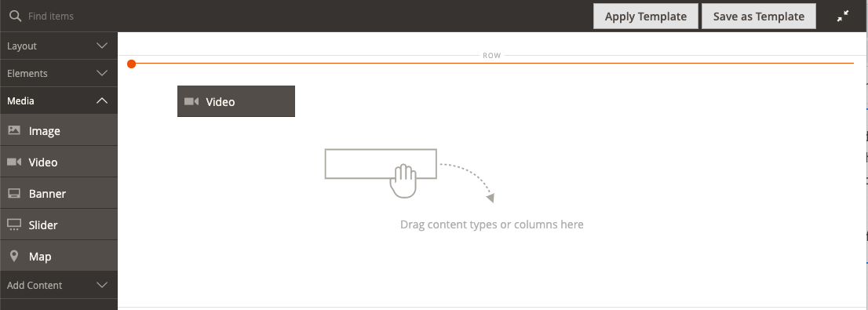Click the ROW label on stage
Viewport: 868px width, 310px height.
point(491,56)
